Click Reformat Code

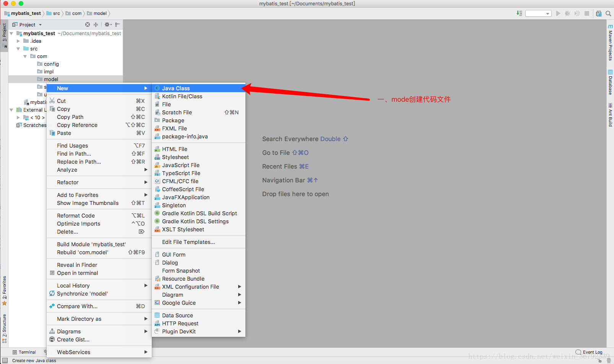point(99,216)
